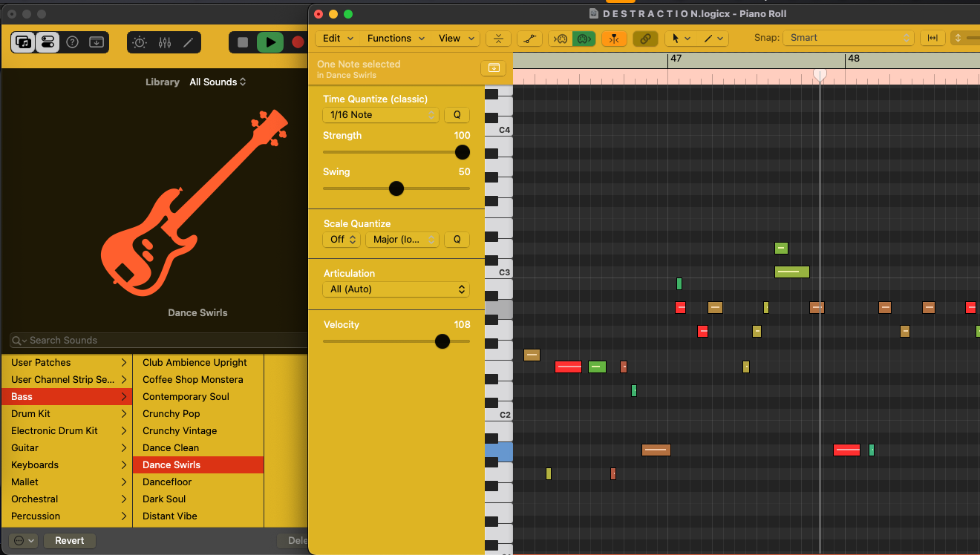This screenshot has height=555, width=980.
Task: Expand the Articulation All (Auto) dropdown
Action: (396, 289)
